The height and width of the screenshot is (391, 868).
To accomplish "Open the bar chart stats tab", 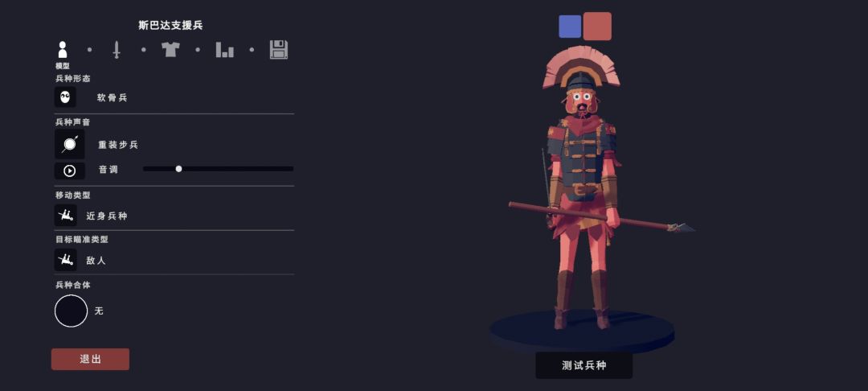I will [x=225, y=49].
